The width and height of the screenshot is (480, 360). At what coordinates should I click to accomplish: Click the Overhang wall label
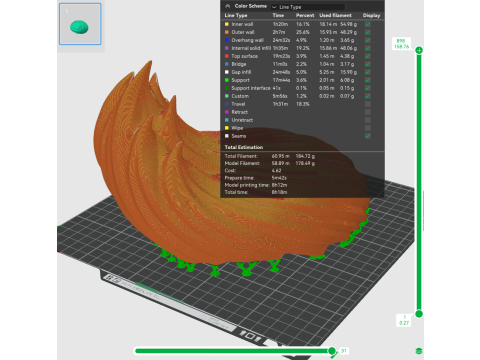coord(248,40)
